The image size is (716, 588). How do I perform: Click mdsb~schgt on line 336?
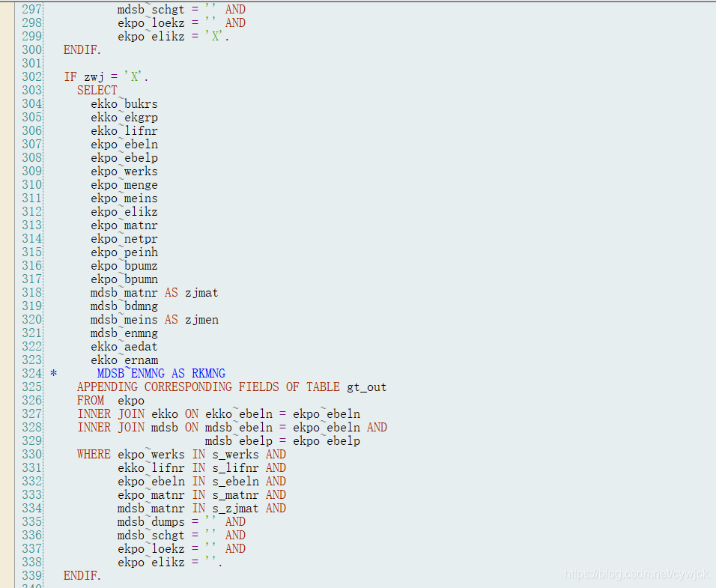151,536
